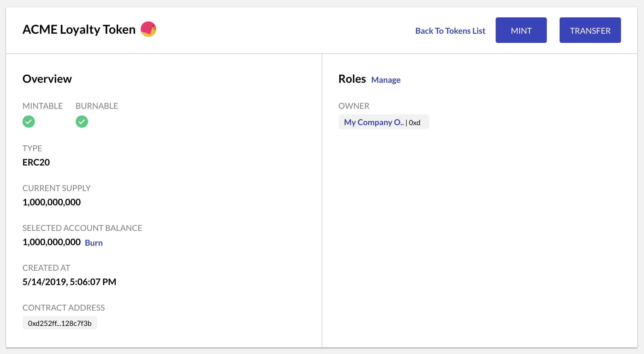Click the Roles heading

point(352,79)
